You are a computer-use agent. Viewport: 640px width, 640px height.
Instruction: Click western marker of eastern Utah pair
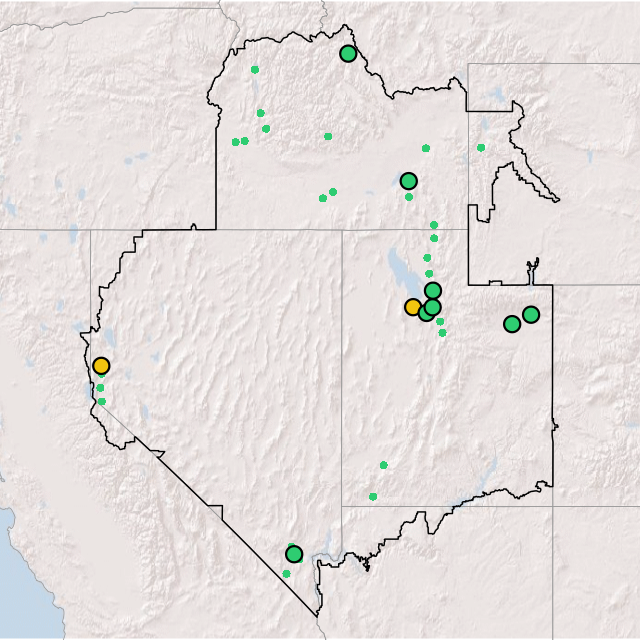(x=512, y=324)
